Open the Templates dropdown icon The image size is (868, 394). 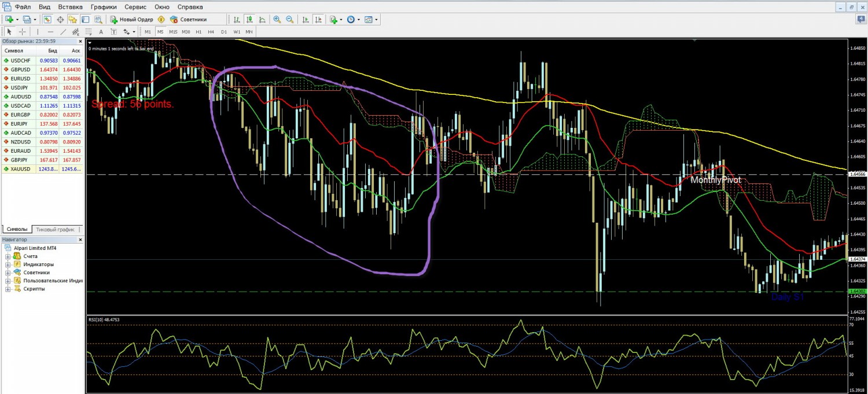(x=369, y=19)
